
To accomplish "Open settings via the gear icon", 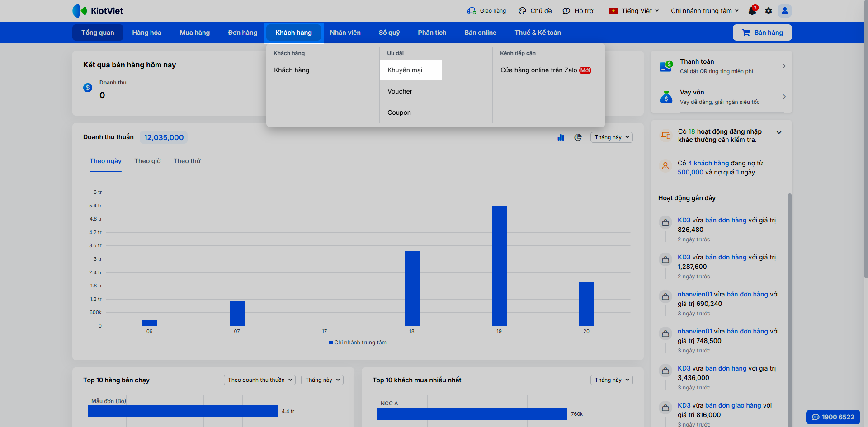I will (769, 11).
